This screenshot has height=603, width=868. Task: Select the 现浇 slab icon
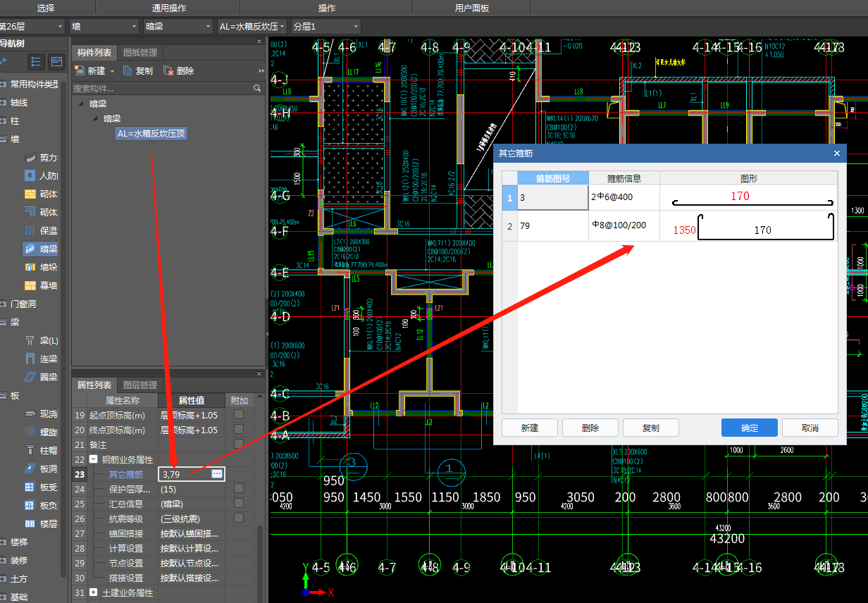(x=30, y=414)
